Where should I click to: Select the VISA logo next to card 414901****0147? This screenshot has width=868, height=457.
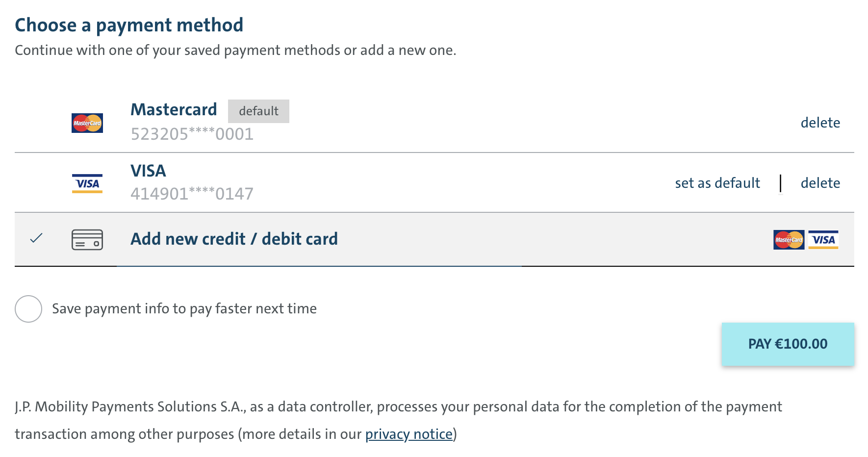pyautogui.click(x=87, y=183)
